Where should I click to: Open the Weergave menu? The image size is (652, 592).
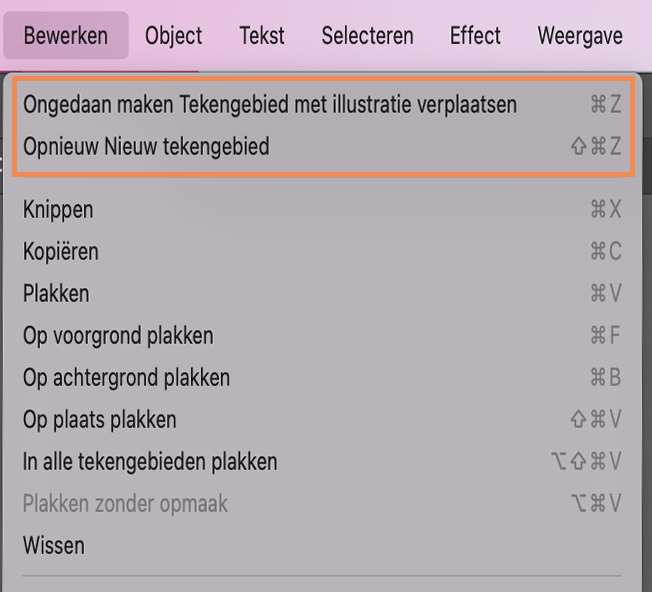pyautogui.click(x=580, y=36)
